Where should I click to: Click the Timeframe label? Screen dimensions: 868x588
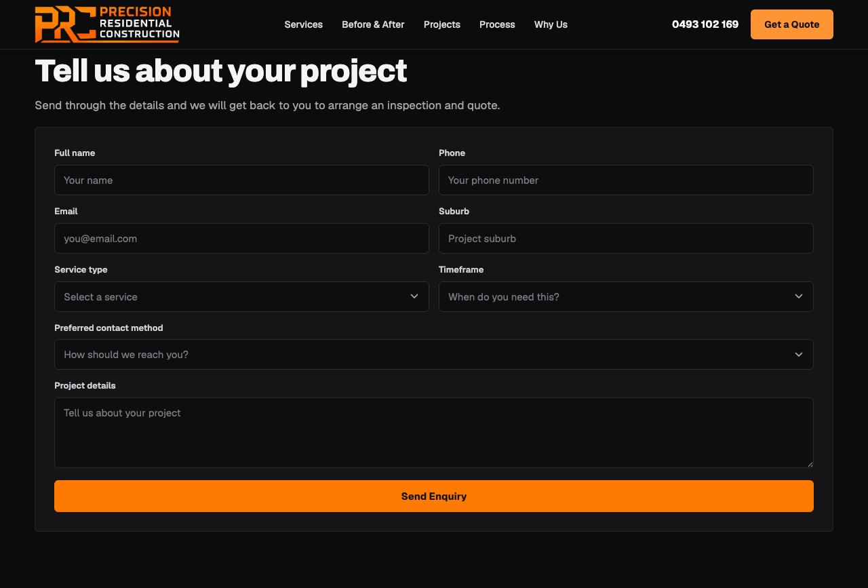[x=461, y=270]
